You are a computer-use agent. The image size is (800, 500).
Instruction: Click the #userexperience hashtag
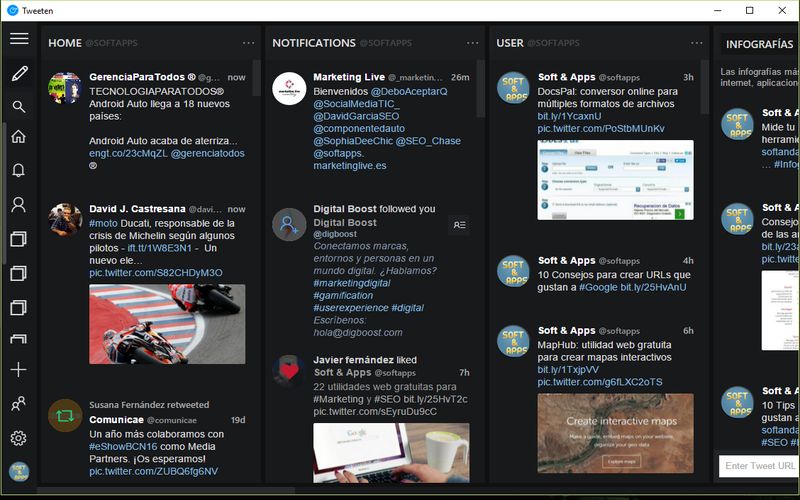tap(351, 308)
